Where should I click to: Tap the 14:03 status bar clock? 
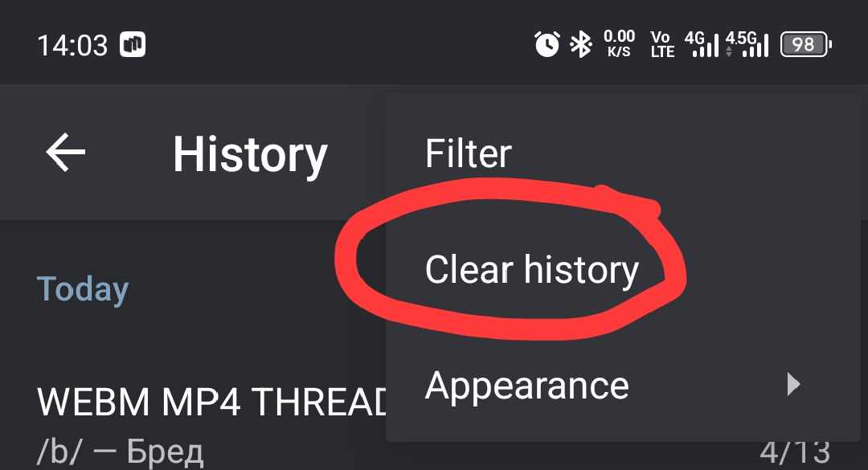click(72, 45)
